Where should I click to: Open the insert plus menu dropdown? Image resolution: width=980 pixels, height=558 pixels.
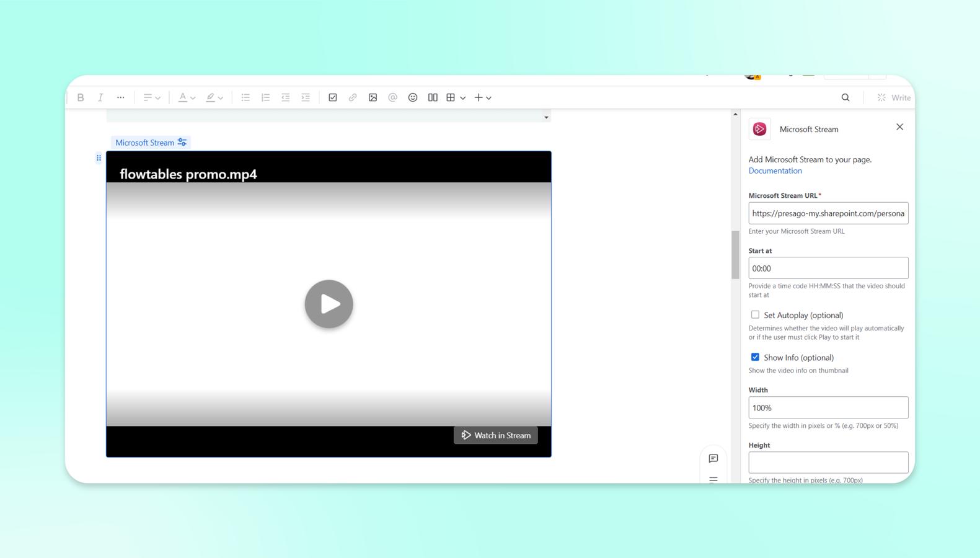click(x=483, y=97)
